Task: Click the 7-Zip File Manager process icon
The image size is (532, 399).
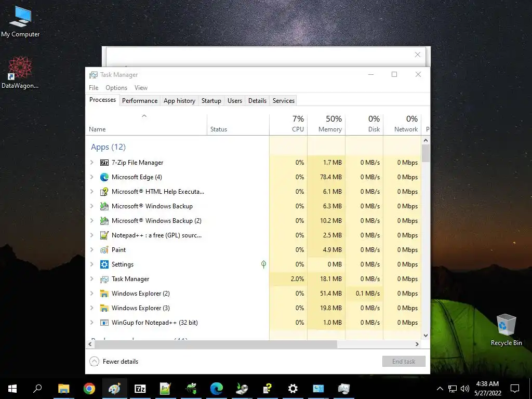Action: tap(104, 163)
